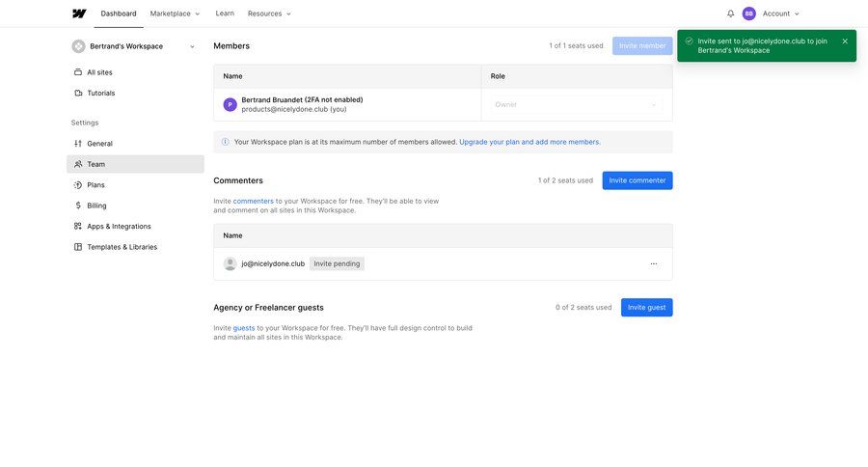The image size is (868, 467).
Task: Click the 0 of 2 seats used text
Action: (x=583, y=308)
